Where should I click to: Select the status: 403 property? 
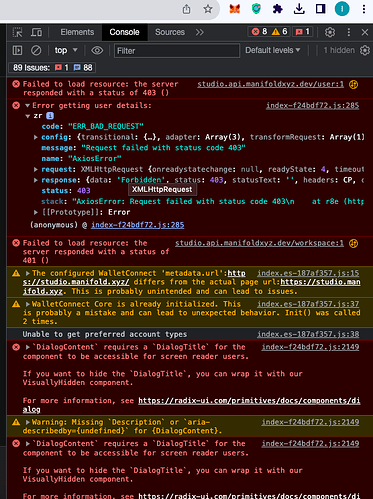[x=66, y=191]
